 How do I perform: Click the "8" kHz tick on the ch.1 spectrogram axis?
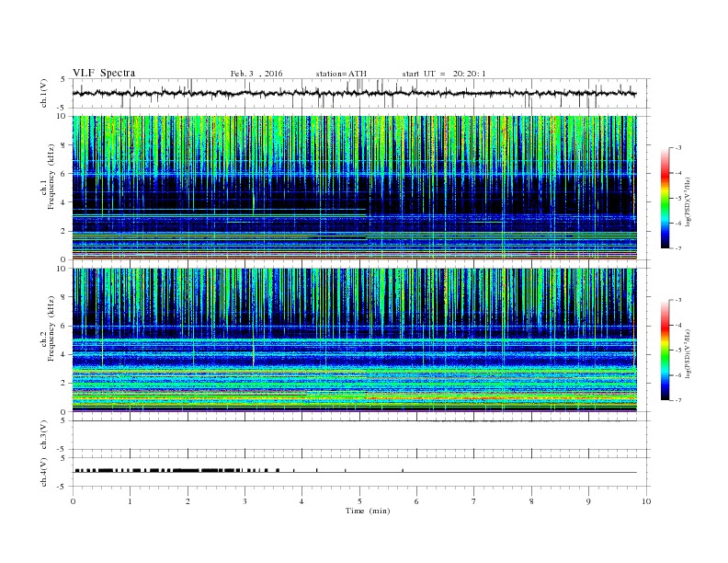pyautogui.click(x=63, y=145)
